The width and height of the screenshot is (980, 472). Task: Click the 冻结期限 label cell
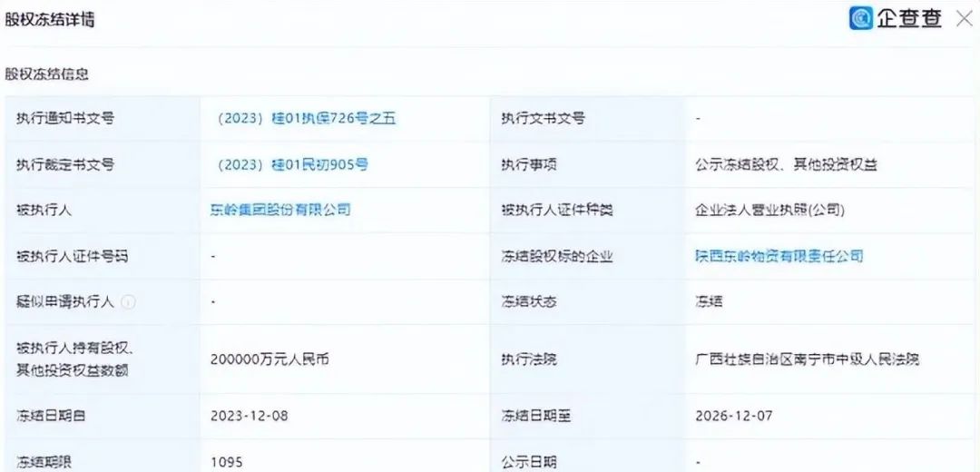[x=103, y=456]
